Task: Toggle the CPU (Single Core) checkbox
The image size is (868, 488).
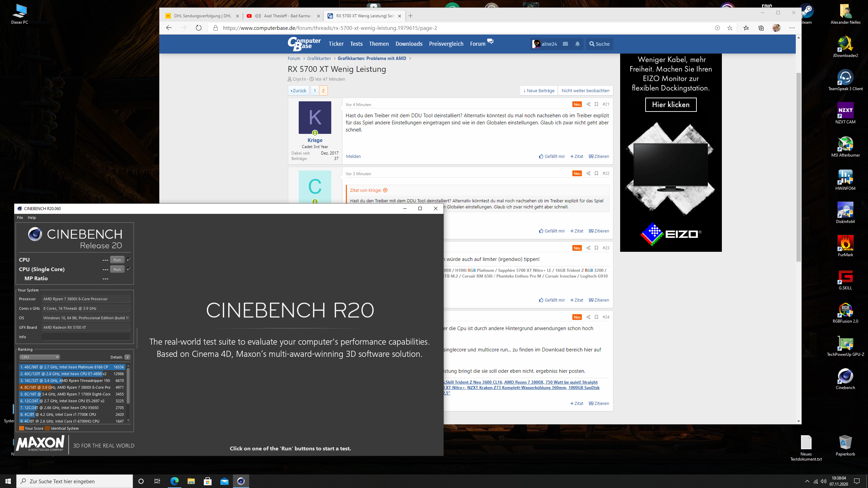Action: tap(129, 269)
